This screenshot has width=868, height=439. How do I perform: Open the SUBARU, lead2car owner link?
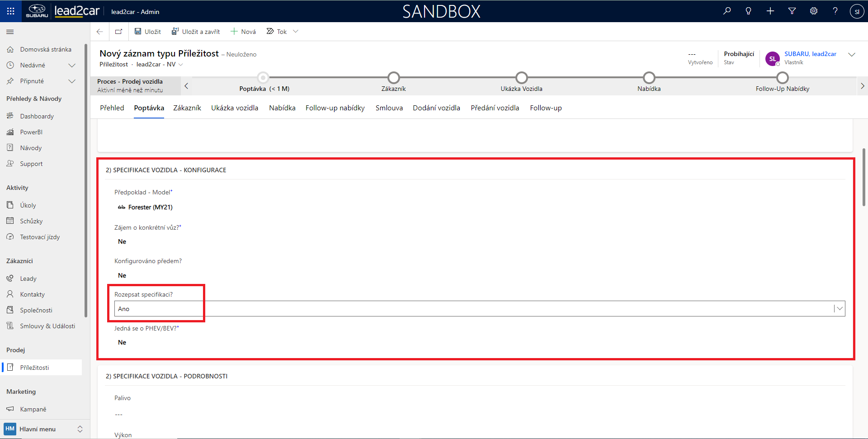tap(810, 54)
